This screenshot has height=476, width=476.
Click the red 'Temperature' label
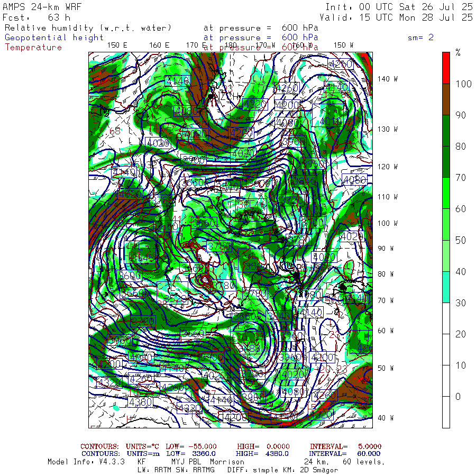coord(33,48)
